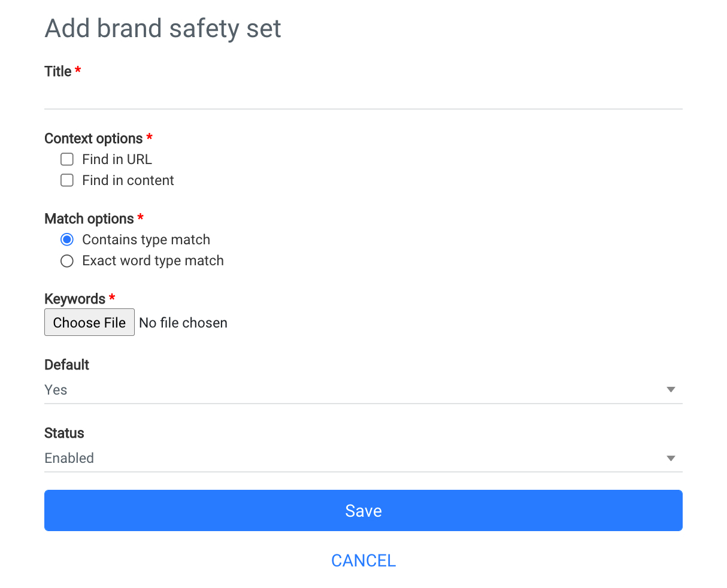This screenshot has width=727, height=588.
Task: Click the Default dropdown arrow
Action: tap(671, 390)
